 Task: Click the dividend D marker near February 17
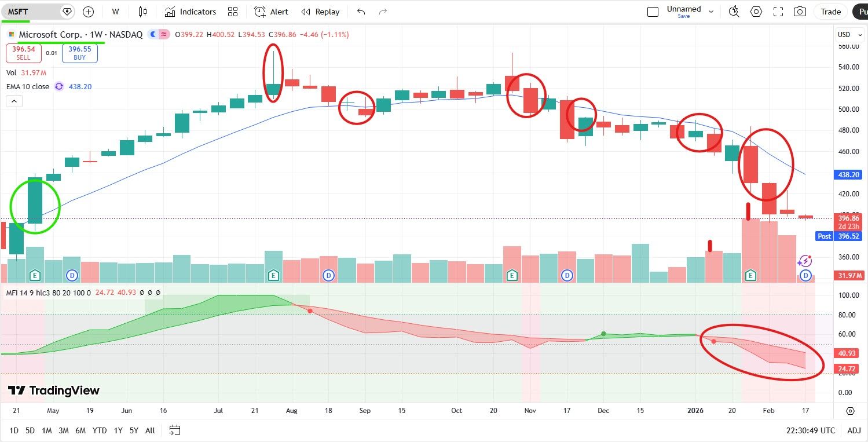[805, 275]
